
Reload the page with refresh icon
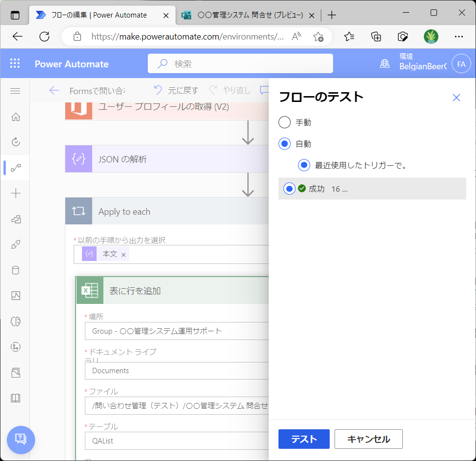pos(44,37)
